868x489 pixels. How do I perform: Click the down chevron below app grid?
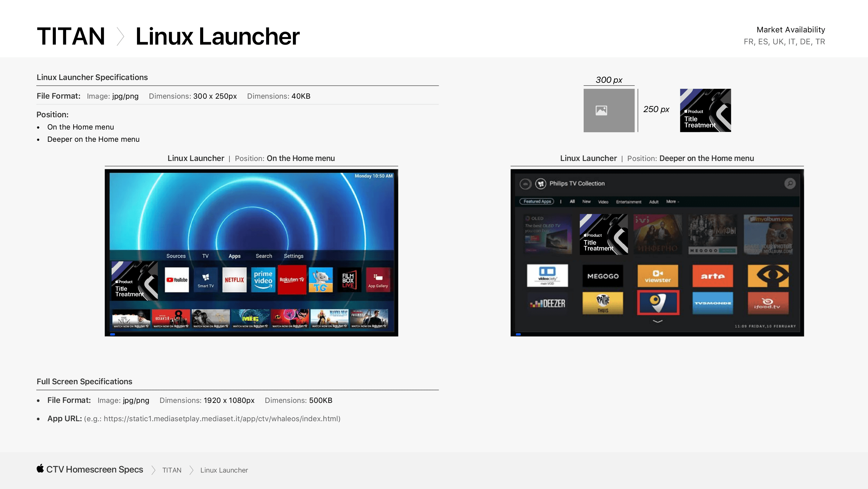pos(657,321)
